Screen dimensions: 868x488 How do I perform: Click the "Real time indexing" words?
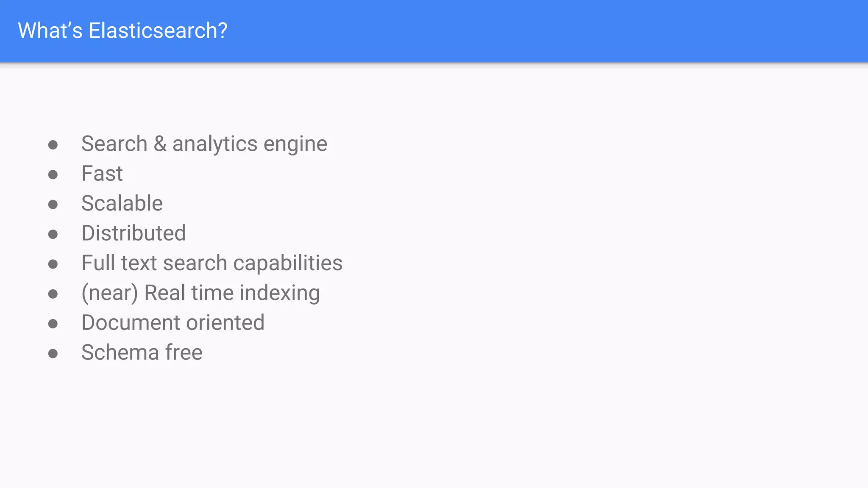click(232, 293)
